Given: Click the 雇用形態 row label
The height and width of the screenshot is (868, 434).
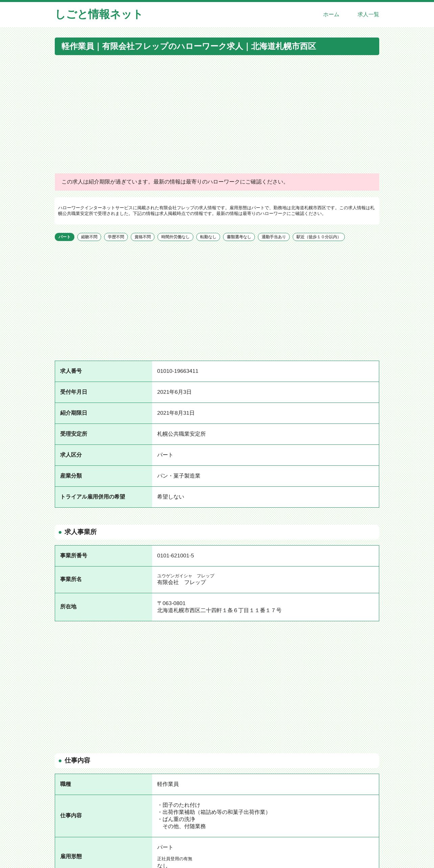Looking at the screenshot, I should coord(71,857).
